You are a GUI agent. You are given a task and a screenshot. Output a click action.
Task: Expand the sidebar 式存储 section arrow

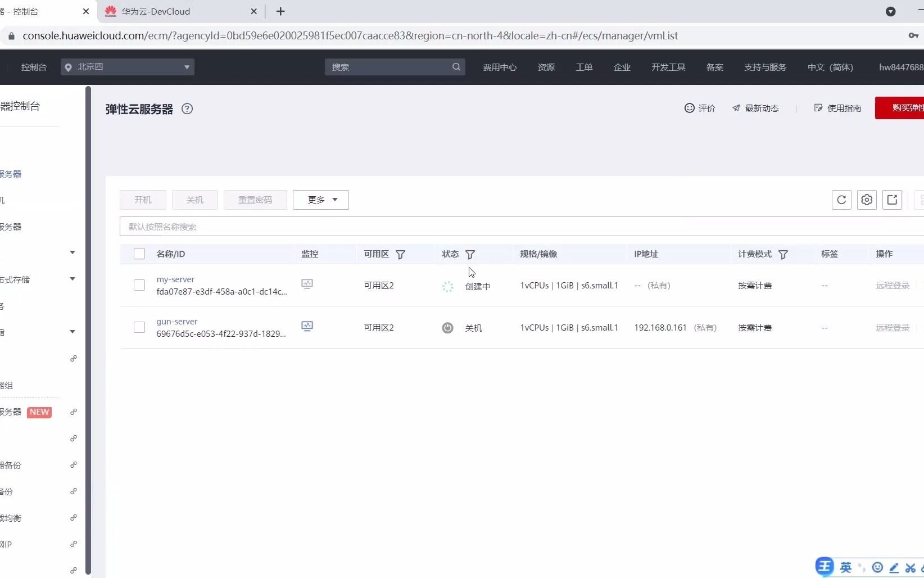click(x=73, y=279)
